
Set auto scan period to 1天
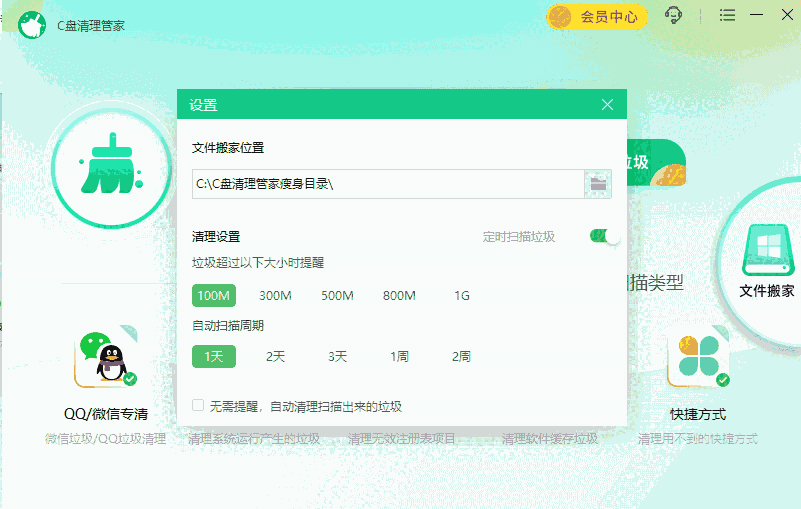pyautogui.click(x=214, y=356)
